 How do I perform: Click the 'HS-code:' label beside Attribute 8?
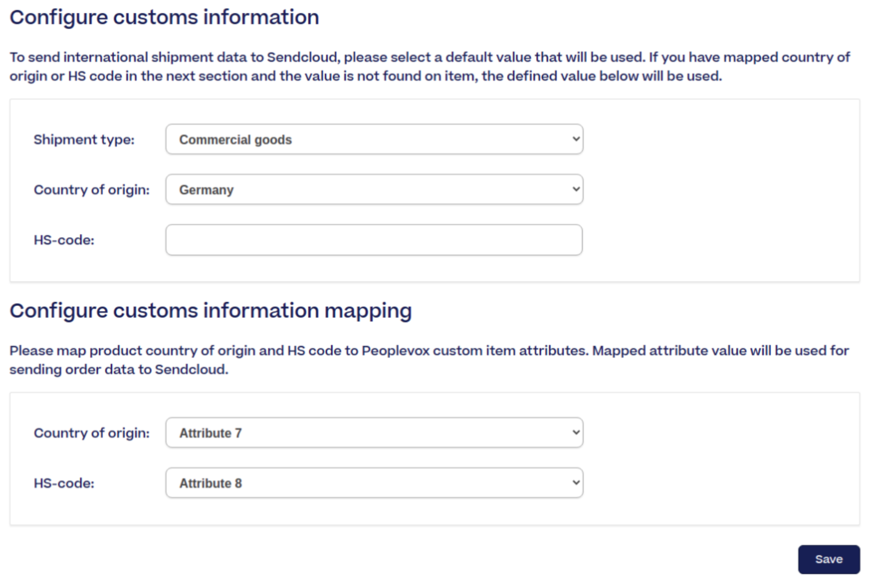(x=64, y=483)
